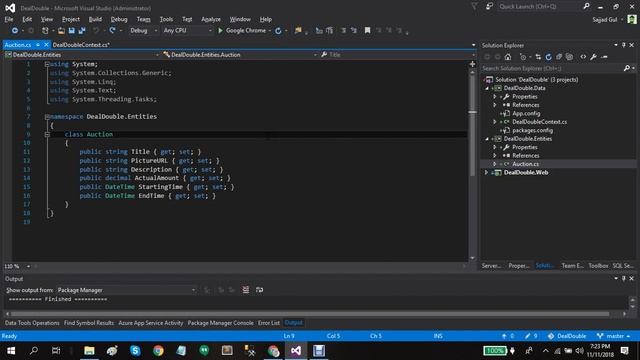This screenshot has height=360, width=640.
Task: Open the File menu
Action: click(9, 19)
